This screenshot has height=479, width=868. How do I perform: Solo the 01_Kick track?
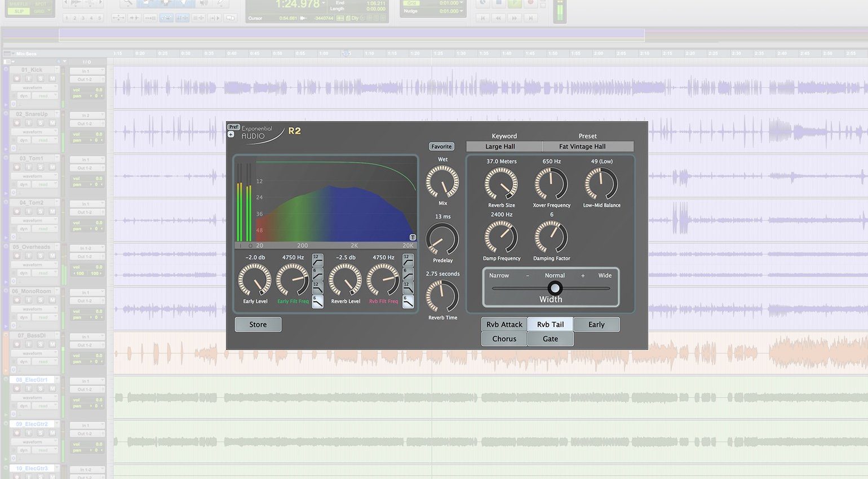click(x=41, y=78)
